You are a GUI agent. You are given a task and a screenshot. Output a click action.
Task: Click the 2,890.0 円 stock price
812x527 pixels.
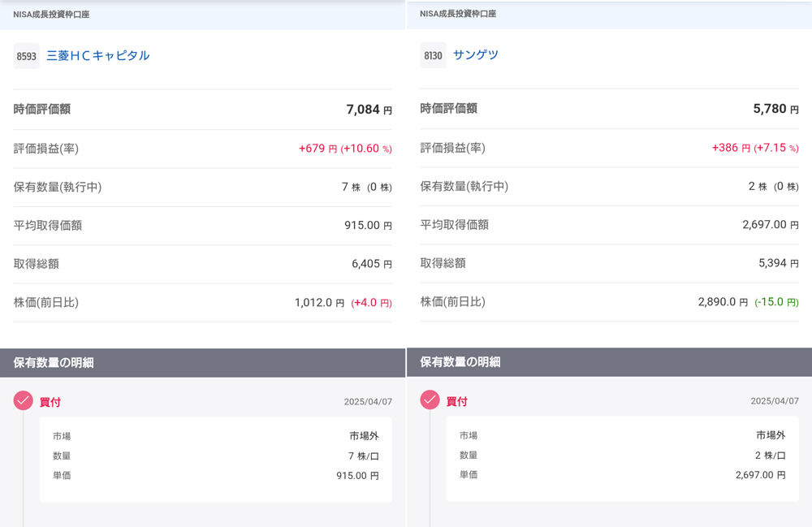coord(723,302)
